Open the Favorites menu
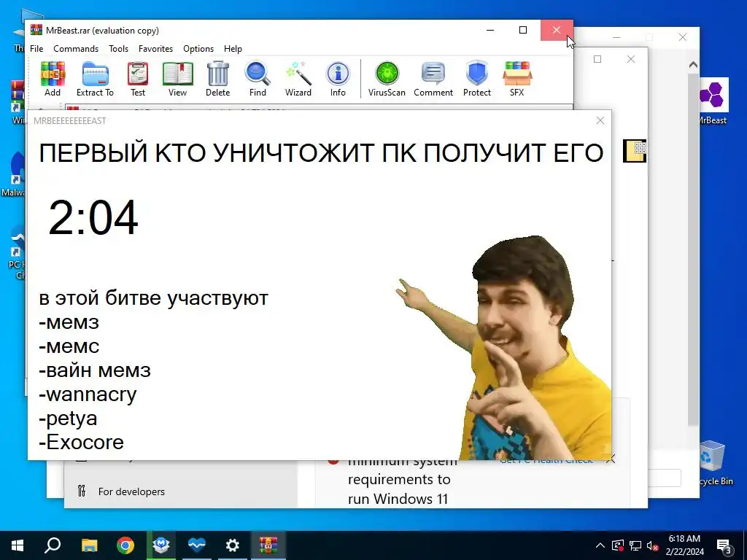The height and width of the screenshot is (560, 747). click(155, 49)
